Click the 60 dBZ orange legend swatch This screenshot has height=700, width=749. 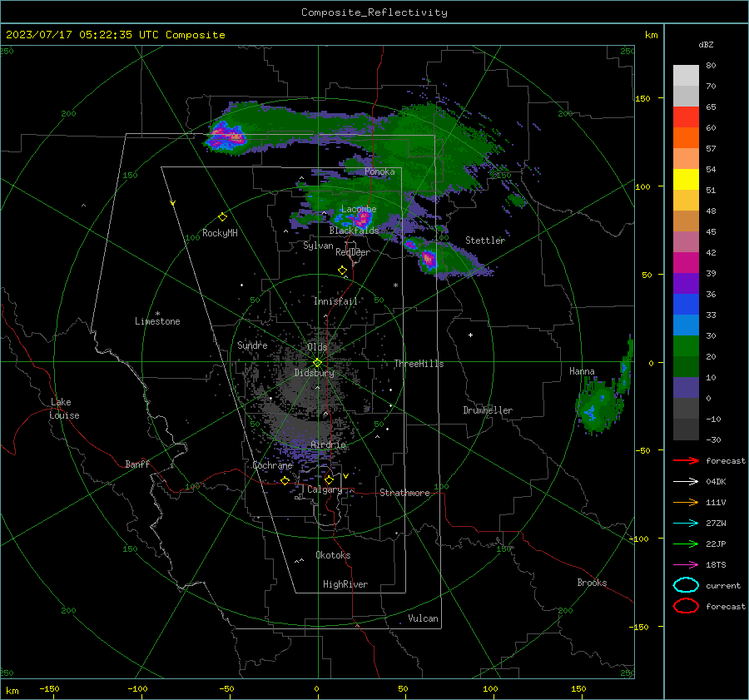[686, 137]
